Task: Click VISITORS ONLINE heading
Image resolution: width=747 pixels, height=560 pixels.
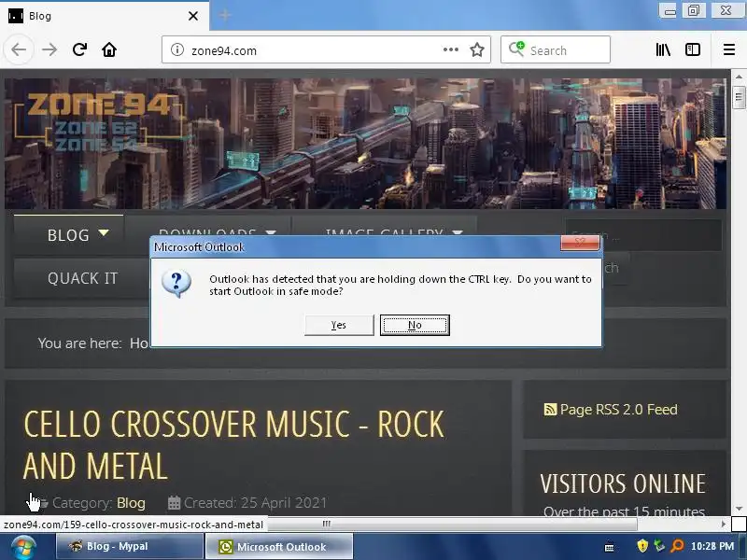Action: (623, 483)
